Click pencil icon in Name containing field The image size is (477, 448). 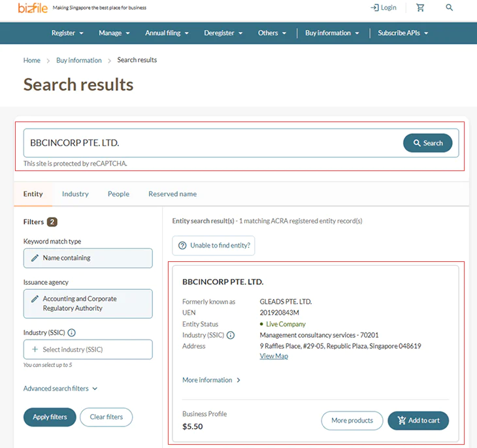35,258
